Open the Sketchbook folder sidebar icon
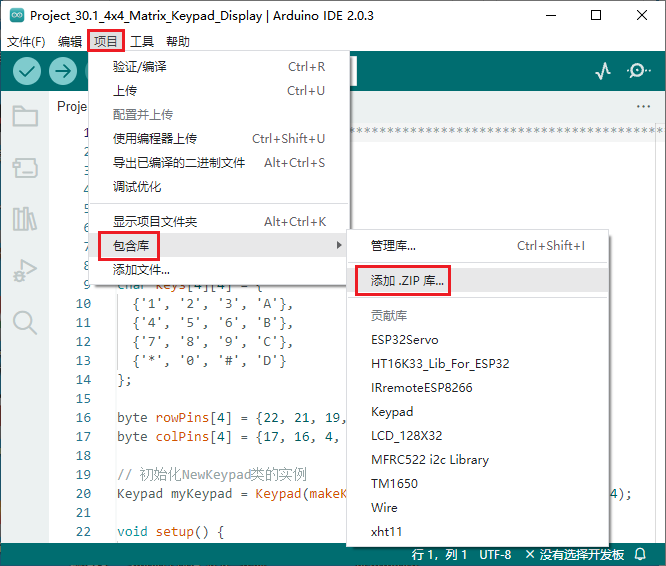This screenshot has width=666, height=566. tap(25, 116)
